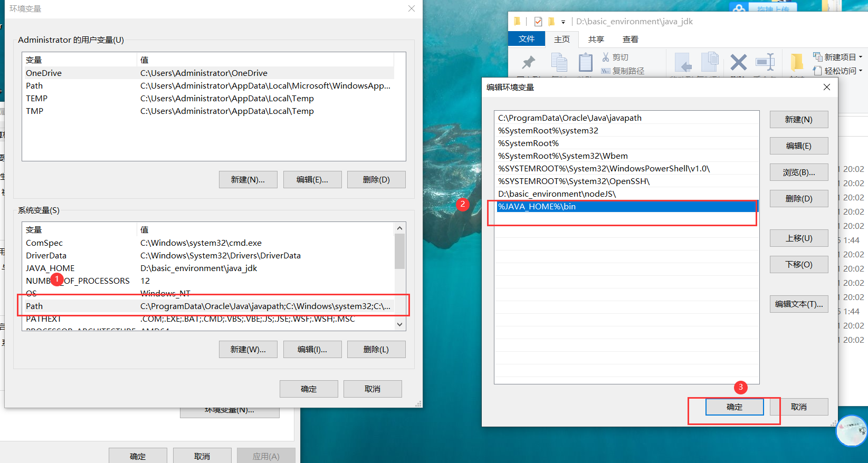Viewport: 868px width, 463px height.
Task: Click 编辑(I)... under system variables
Action: coord(312,350)
